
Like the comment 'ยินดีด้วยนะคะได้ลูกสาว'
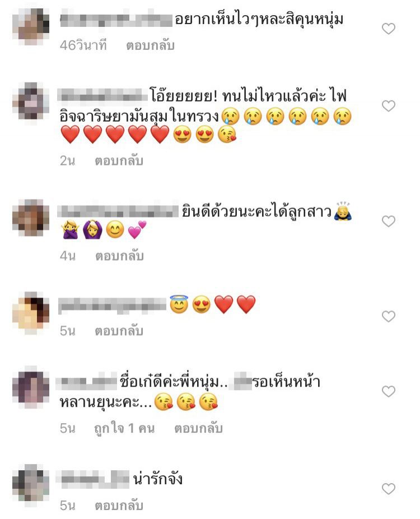point(389,221)
